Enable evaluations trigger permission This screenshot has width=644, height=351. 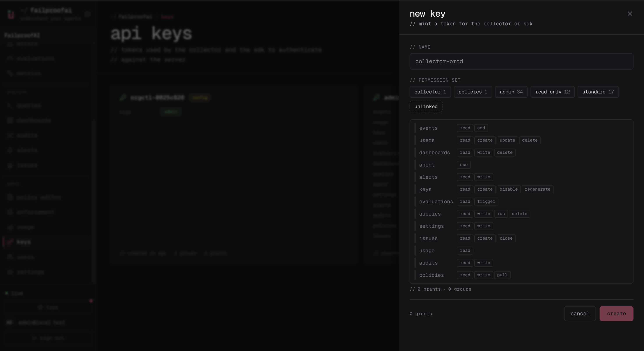pyautogui.click(x=486, y=201)
